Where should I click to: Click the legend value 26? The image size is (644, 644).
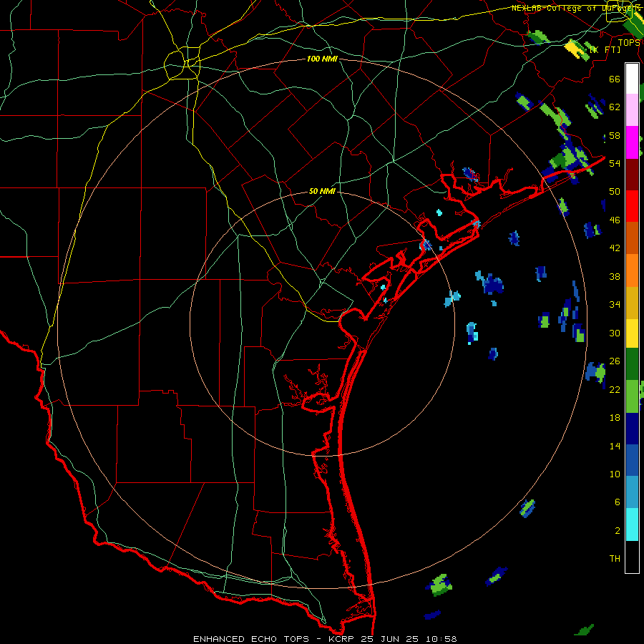click(x=615, y=361)
